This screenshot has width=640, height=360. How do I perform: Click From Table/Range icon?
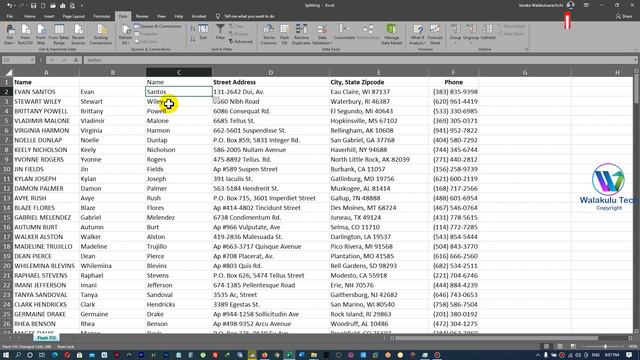[x=59, y=34]
